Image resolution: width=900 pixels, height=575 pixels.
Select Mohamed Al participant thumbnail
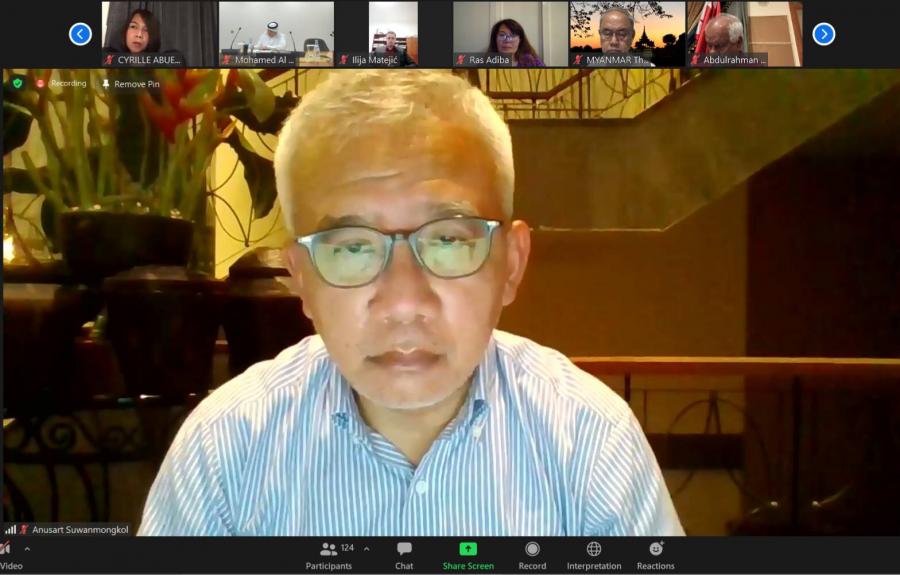pyautogui.click(x=276, y=34)
